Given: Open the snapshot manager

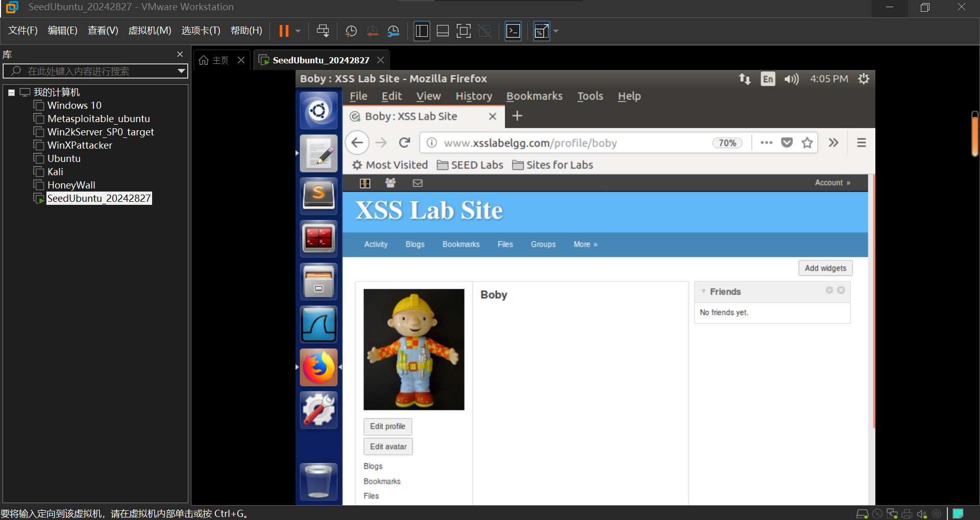Looking at the screenshot, I should pyautogui.click(x=394, y=31).
